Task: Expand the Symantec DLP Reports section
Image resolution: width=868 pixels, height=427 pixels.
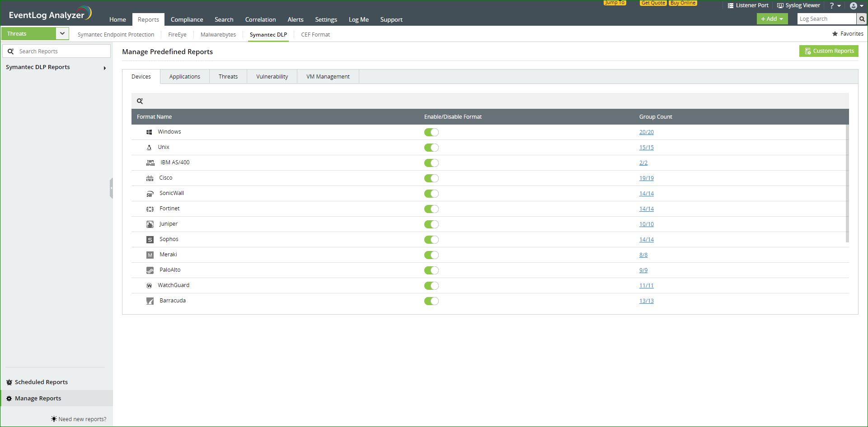Action: tap(105, 68)
